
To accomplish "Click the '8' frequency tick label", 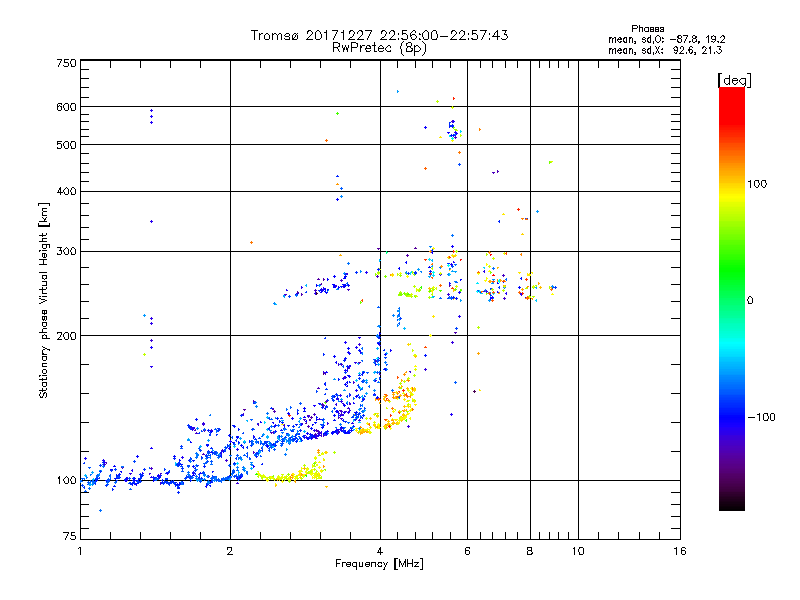I will tap(530, 551).
